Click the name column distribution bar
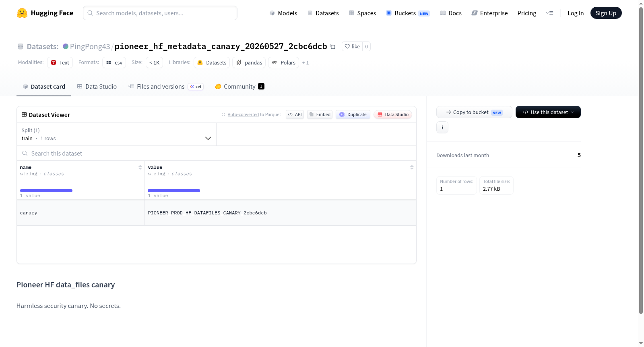The height and width of the screenshot is (347, 644). pyautogui.click(x=46, y=191)
